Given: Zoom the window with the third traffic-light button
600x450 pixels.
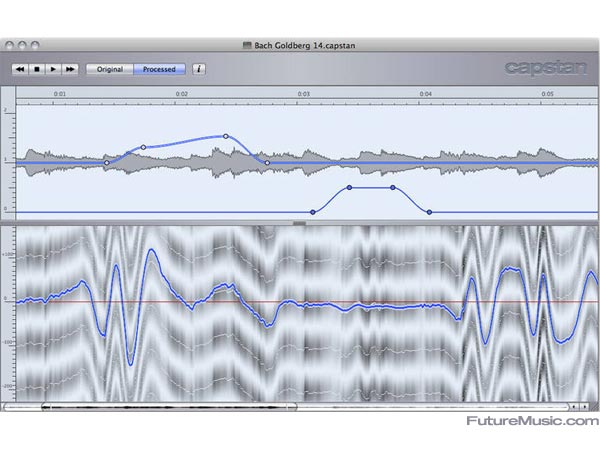Looking at the screenshot, I should point(35,45).
